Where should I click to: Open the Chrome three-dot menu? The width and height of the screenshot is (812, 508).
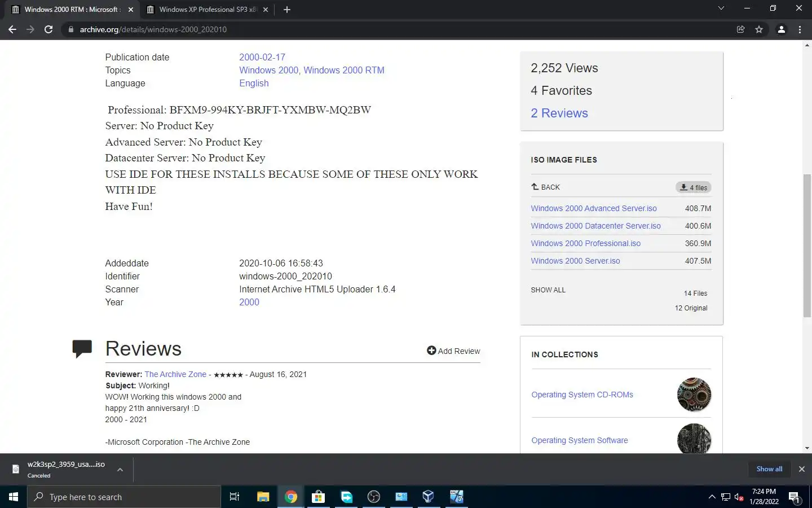(800, 29)
